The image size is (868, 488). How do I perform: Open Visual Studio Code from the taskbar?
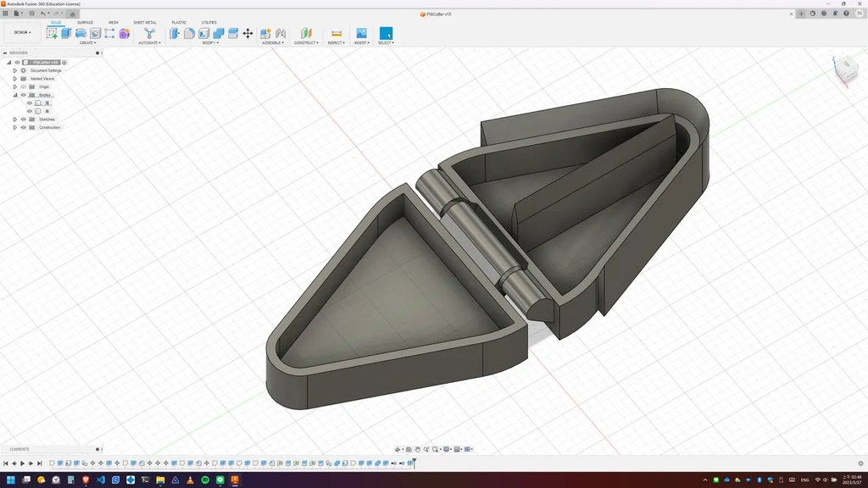(x=100, y=480)
